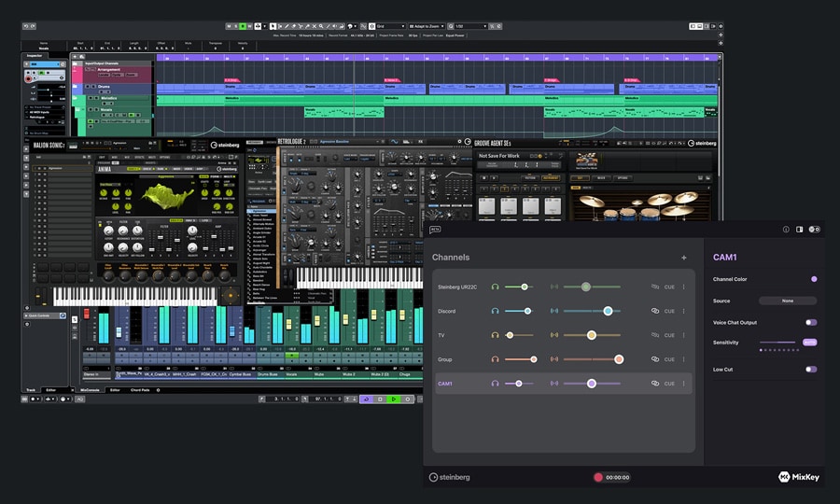The image size is (840, 504).
Task: Click the headphone icon on Steinberg UR22C channel
Action: click(496, 287)
